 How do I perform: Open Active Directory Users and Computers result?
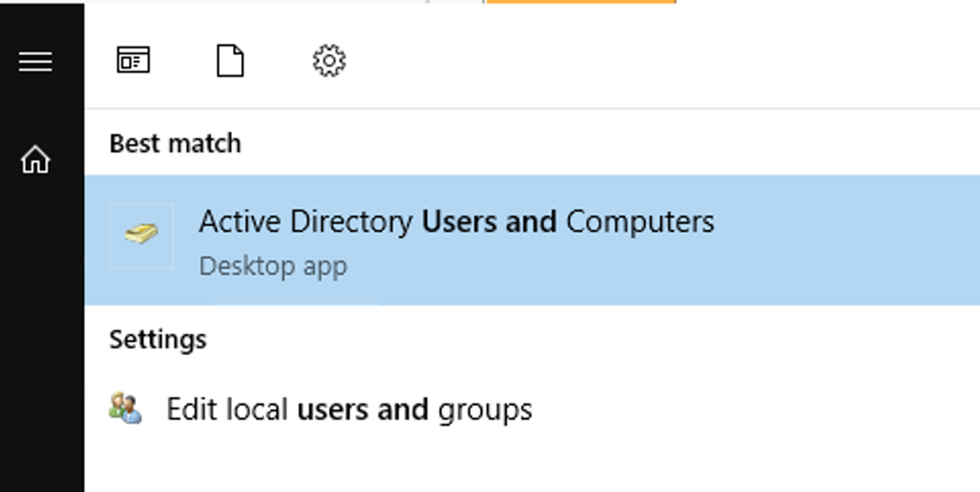point(532,240)
